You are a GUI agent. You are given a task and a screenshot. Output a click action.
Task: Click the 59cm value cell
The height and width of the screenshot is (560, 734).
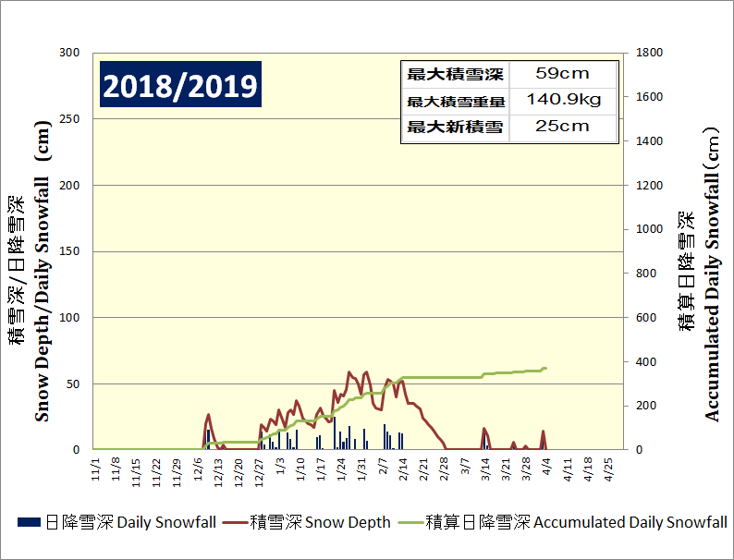[562, 74]
